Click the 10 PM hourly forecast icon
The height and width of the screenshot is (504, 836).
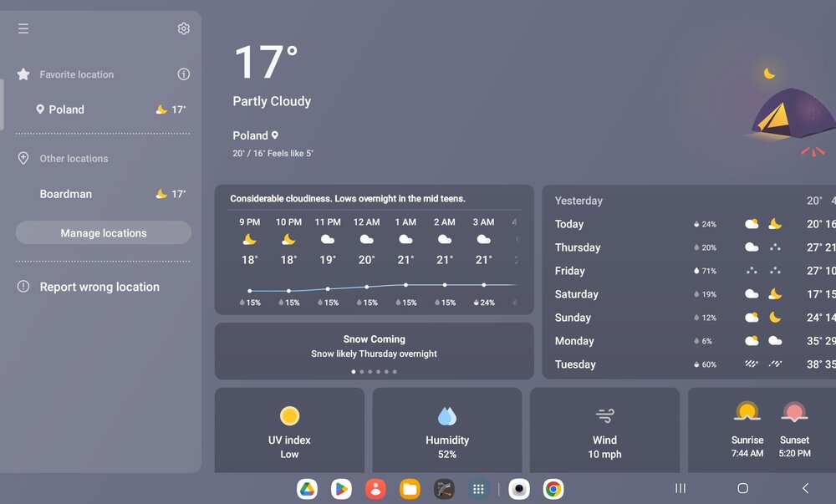click(x=288, y=240)
